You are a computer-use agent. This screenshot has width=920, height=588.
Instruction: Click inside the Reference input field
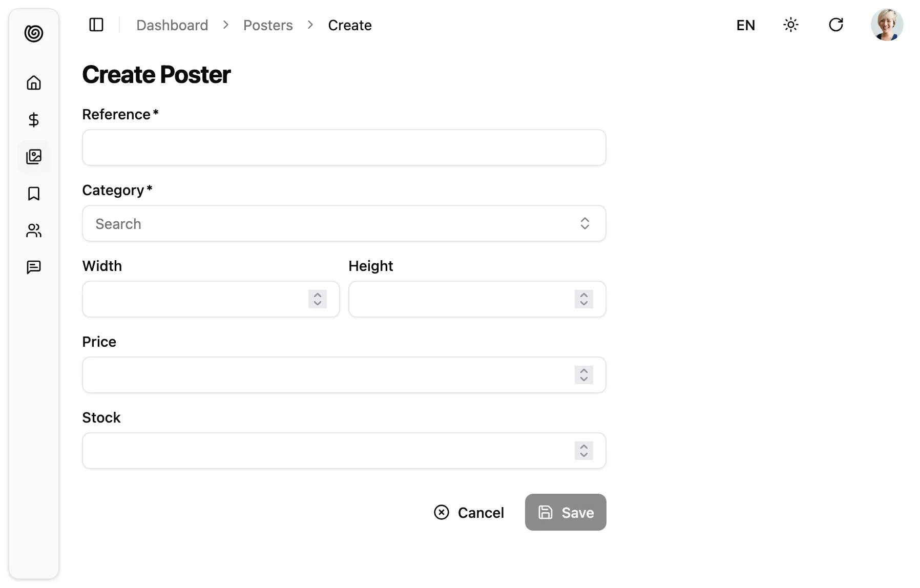click(343, 148)
